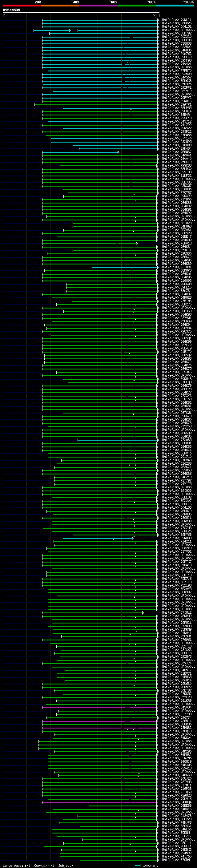Click the label UniRef100_O81919

point(176,91)
